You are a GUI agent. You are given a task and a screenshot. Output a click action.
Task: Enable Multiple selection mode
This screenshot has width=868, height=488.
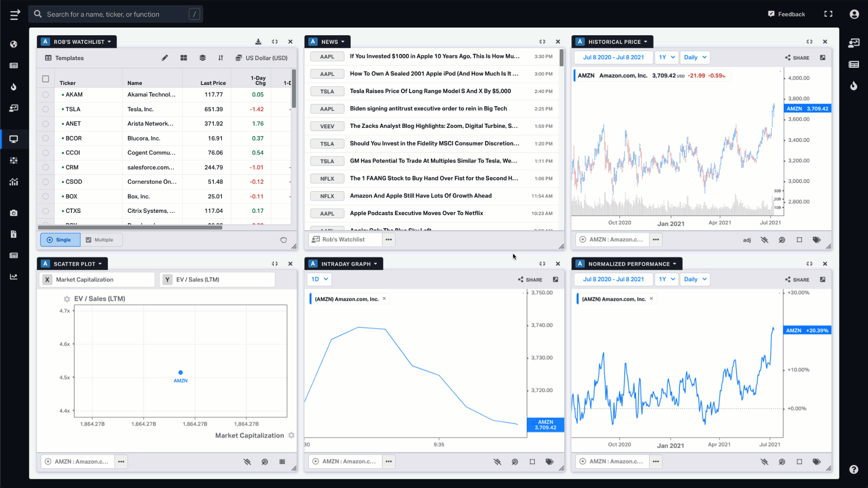click(101, 240)
